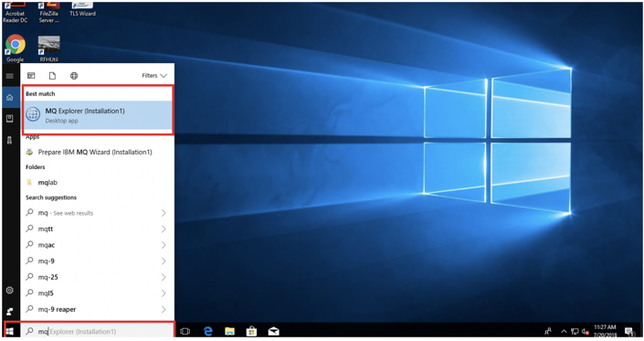Expand the hamburger menu in search panel
Screen dimensions: 644x341
point(10,76)
